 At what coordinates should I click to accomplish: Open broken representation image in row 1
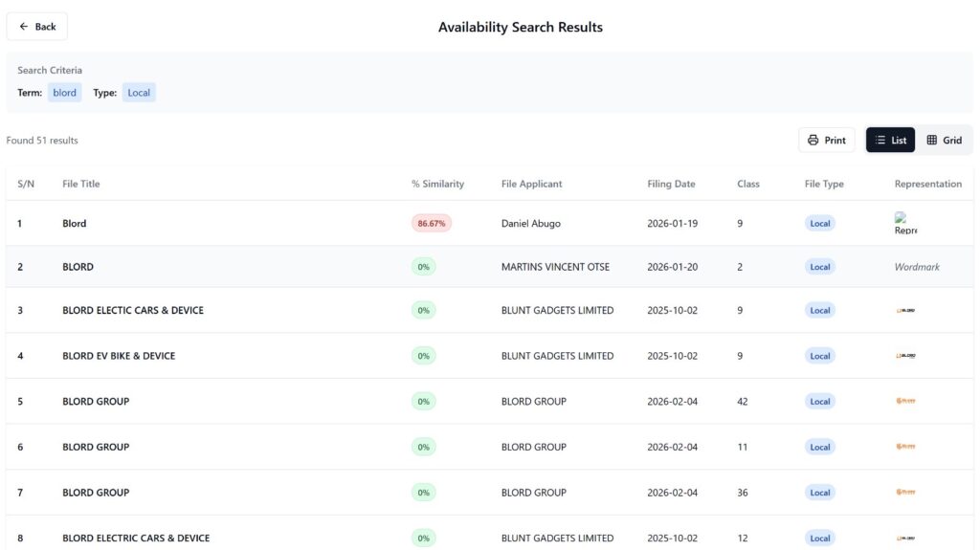904,224
